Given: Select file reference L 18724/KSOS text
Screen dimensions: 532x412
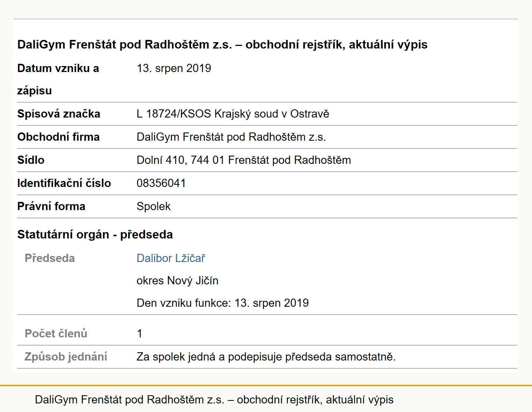Looking at the screenshot, I should (233, 114).
